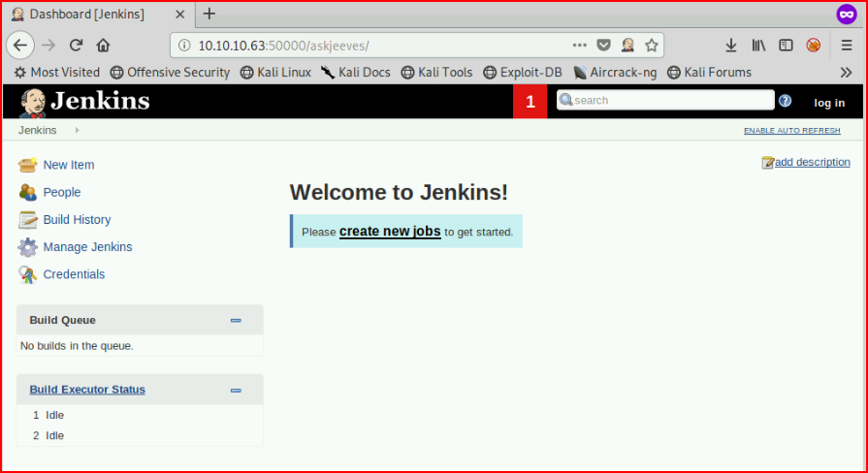Open the Aircrack-ng bookmark

coord(615,73)
